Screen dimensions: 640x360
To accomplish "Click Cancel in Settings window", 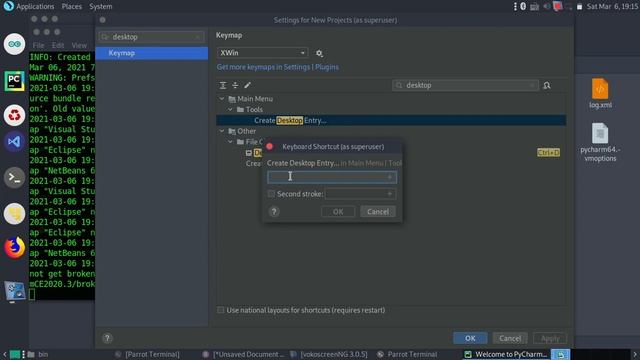I will (510, 338).
